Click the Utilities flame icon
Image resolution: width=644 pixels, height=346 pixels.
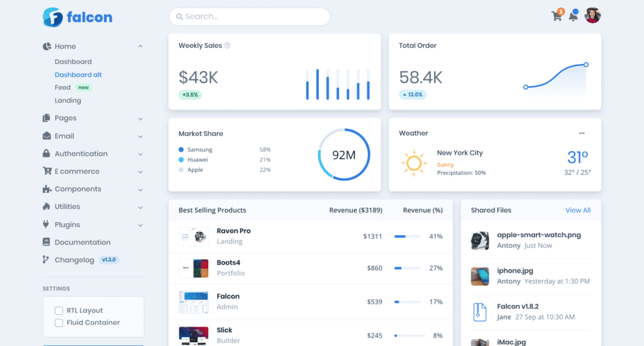coord(47,206)
